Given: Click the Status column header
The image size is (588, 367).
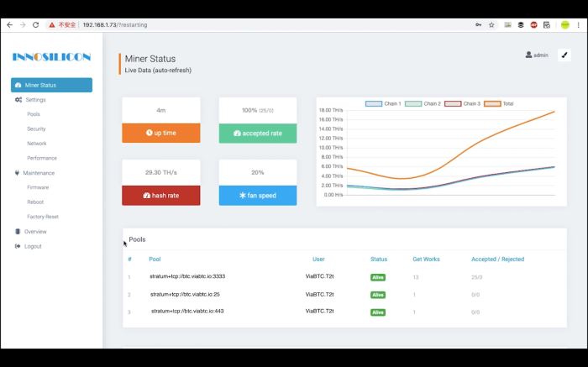Looking at the screenshot, I should (x=378, y=259).
